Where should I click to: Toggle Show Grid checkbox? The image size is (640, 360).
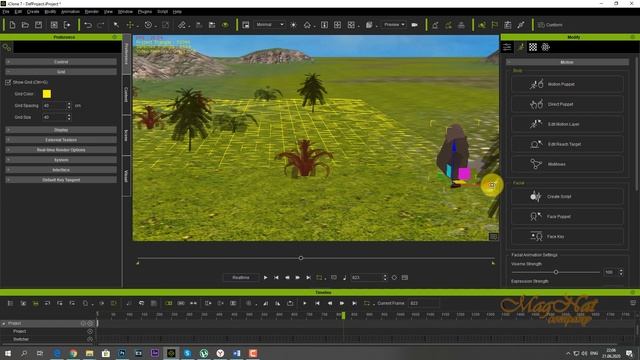click(8, 82)
